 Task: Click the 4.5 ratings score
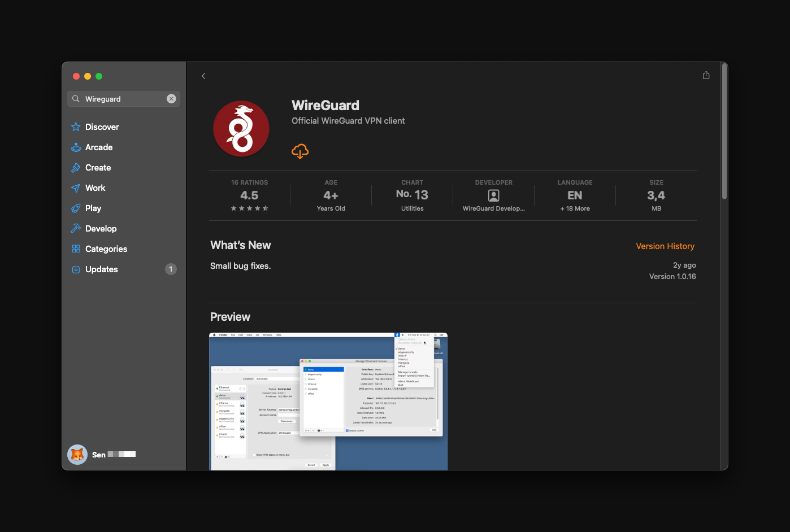tap(249, 195)
